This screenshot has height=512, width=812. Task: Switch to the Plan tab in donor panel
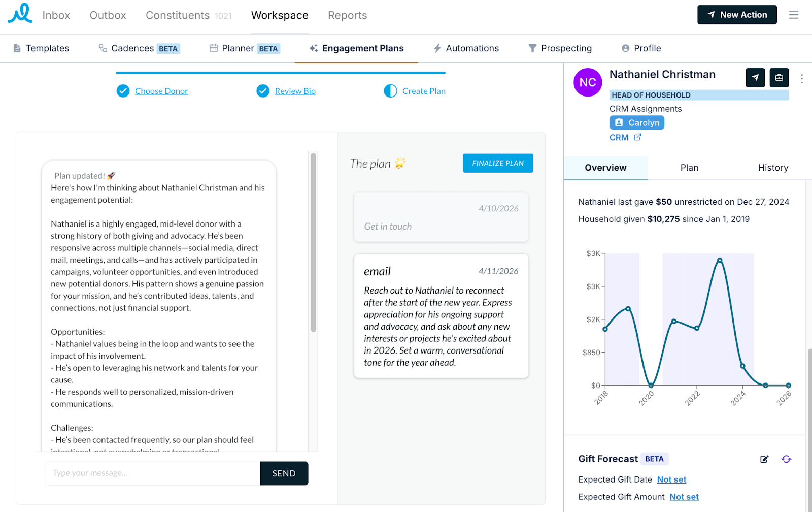689,168
